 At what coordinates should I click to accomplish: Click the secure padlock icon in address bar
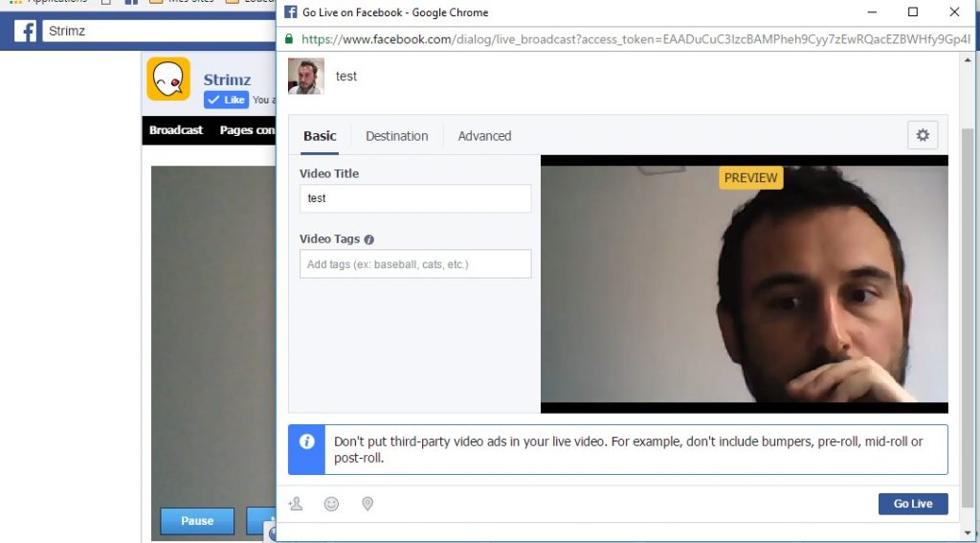(289, 38)
